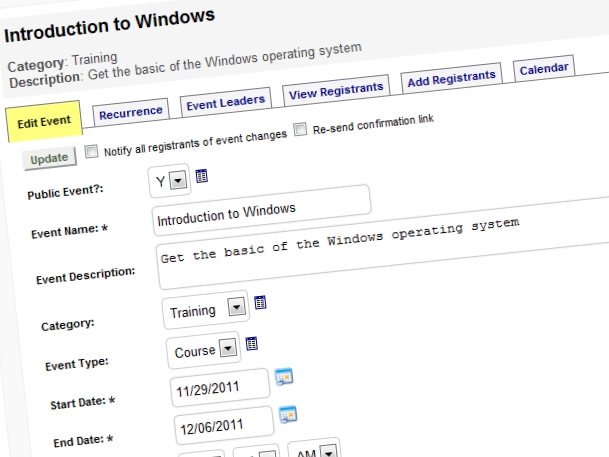Go to the View Registrants tab
The width and height of the screenshot is (609, 457).
[x=336, y=90]
